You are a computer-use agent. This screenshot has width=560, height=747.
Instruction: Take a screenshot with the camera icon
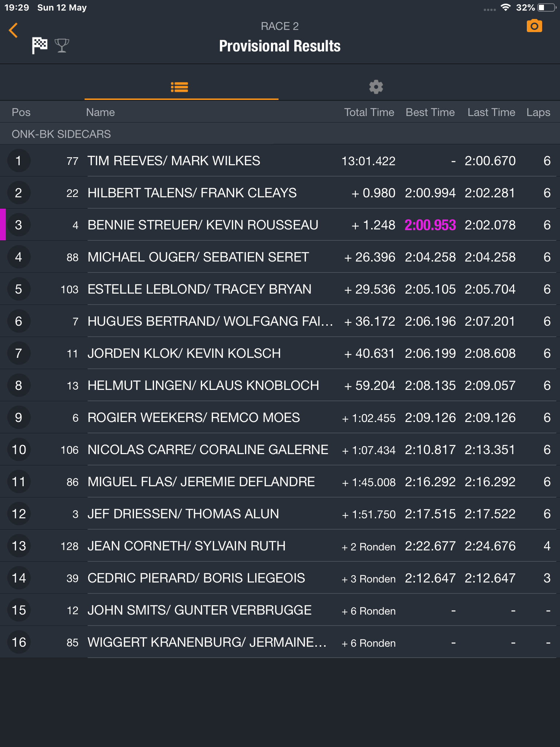pos(534,26)
